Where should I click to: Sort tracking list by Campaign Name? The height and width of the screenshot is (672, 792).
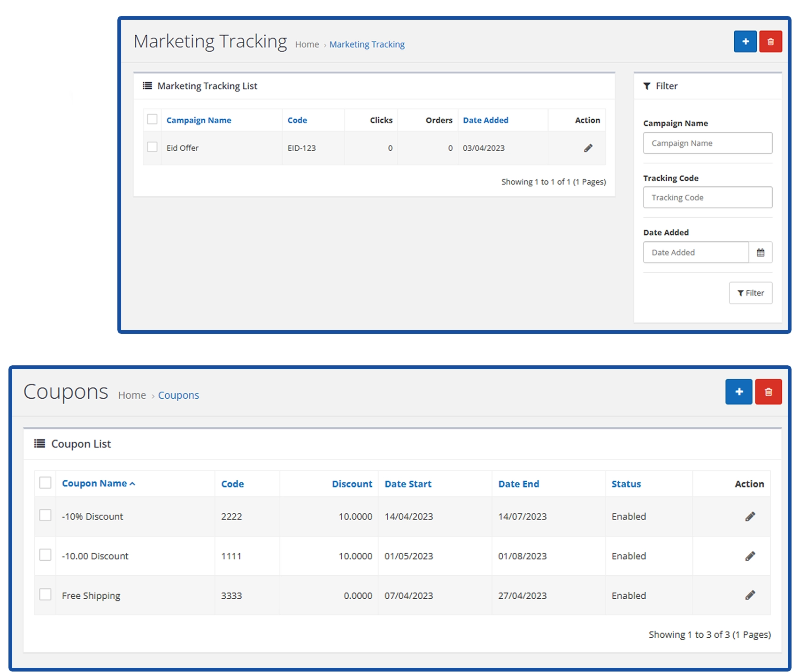coord(199,120)
